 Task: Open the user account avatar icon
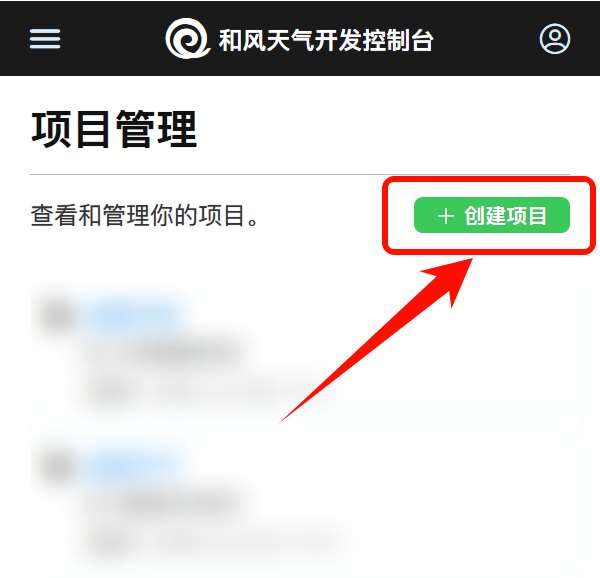point(554,39)
